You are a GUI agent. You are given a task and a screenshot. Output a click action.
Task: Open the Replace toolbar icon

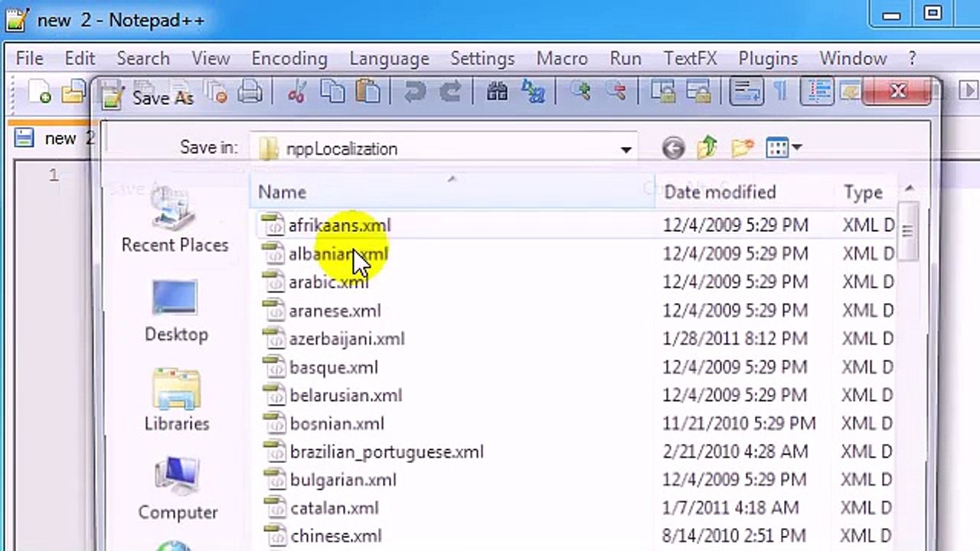[533, 93]
